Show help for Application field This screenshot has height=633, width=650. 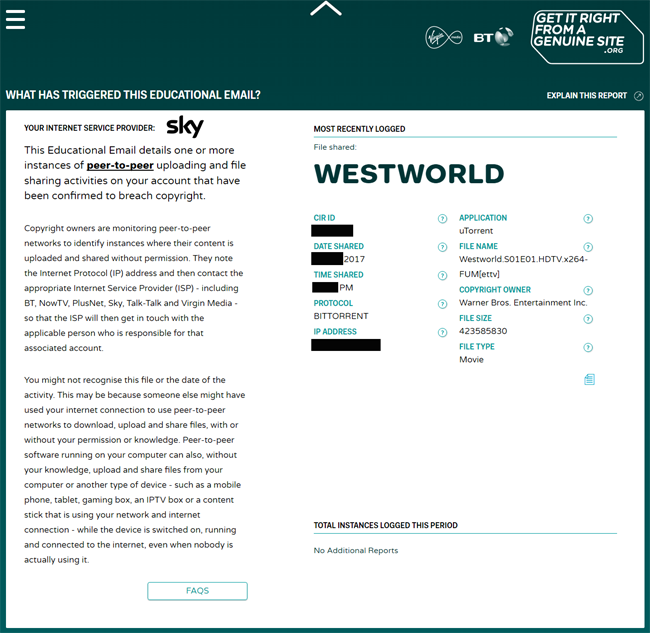click(588, 218)
